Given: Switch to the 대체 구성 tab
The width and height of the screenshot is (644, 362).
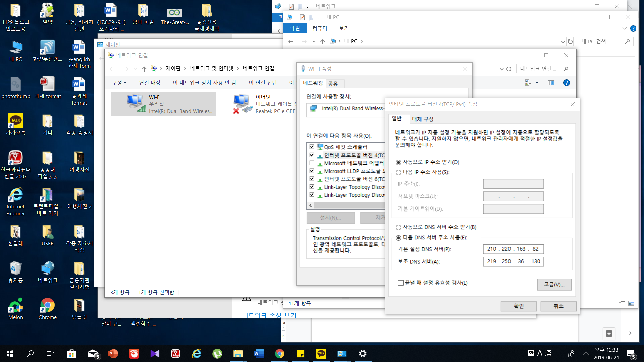Looking at the screenshot, I should (x=422, y=119).
